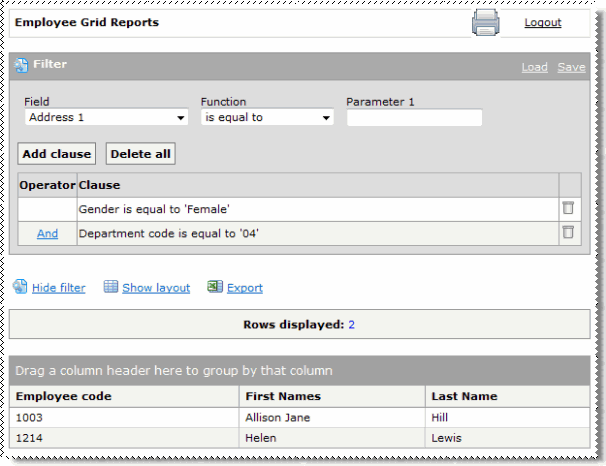Open the Function dropdown 'is equal to'
The image size is (606, 466).
point(267,118)
